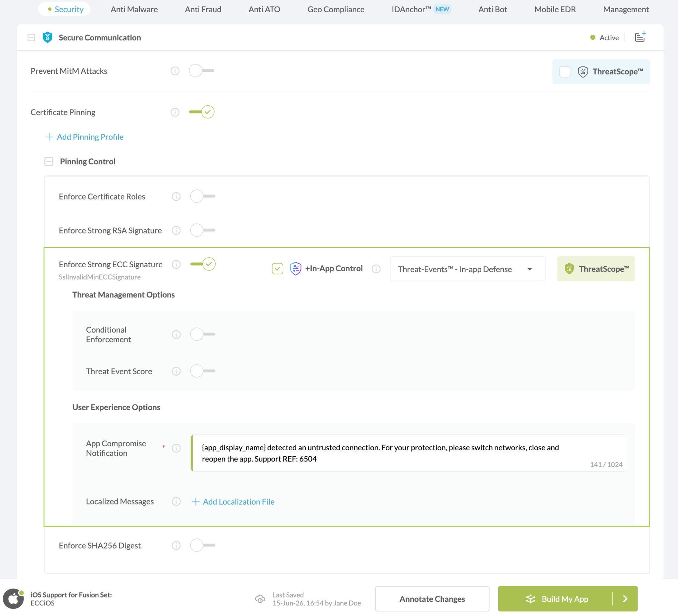Toggle Prevent MitM Attacks switch

point(202,71)
